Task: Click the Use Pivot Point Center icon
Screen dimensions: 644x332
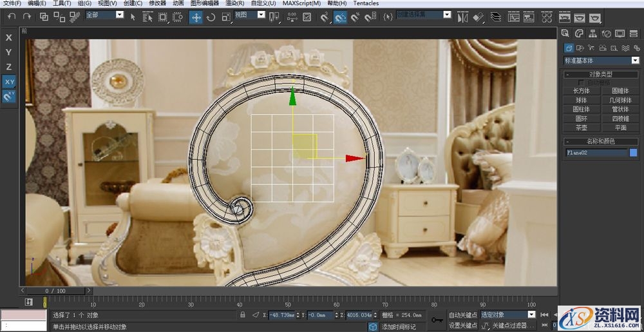Action: point(274,17)
